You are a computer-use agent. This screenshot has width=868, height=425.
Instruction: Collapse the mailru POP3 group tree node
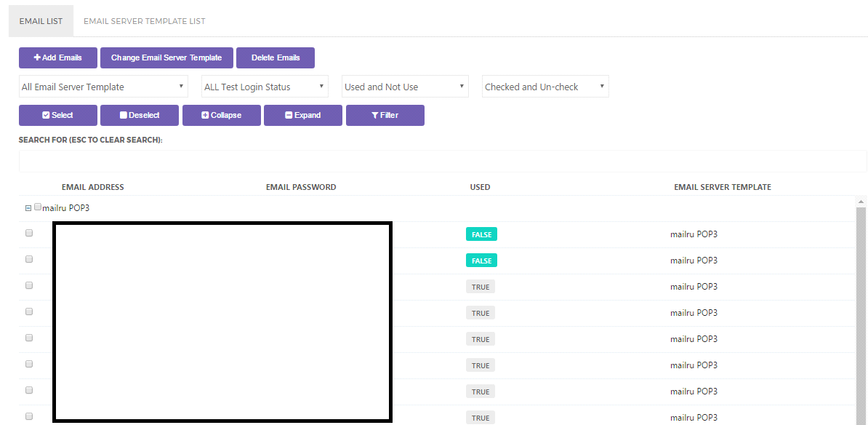[x=28, y=208]
